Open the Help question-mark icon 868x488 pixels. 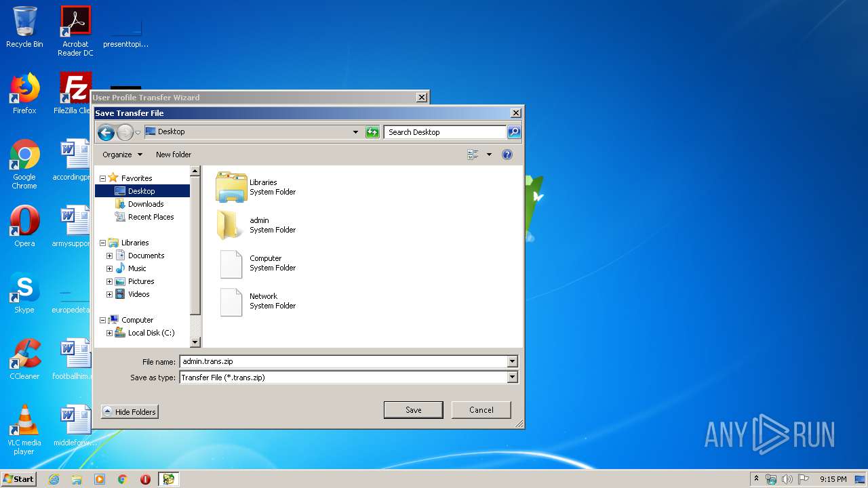pyautogui.click(x=507, y=155)
